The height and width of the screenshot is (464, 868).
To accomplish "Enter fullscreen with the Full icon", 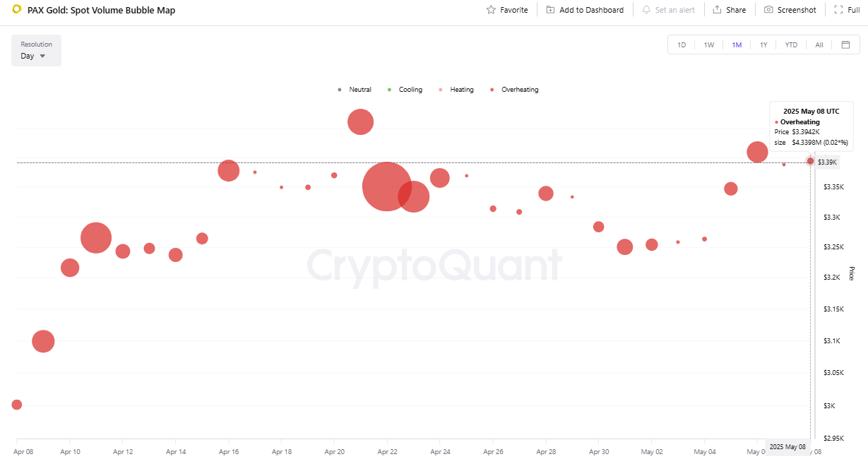I will pos(838,10).
